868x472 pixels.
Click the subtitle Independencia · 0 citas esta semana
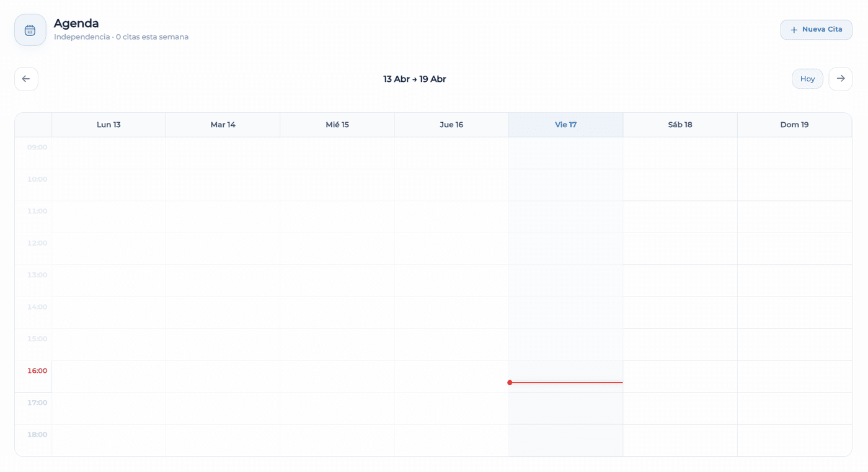[121, 37]
